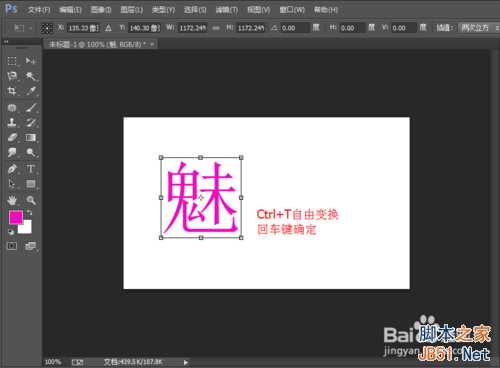Click the Photoshop Ps logo
500x368 pixels.
coord(11,8)
